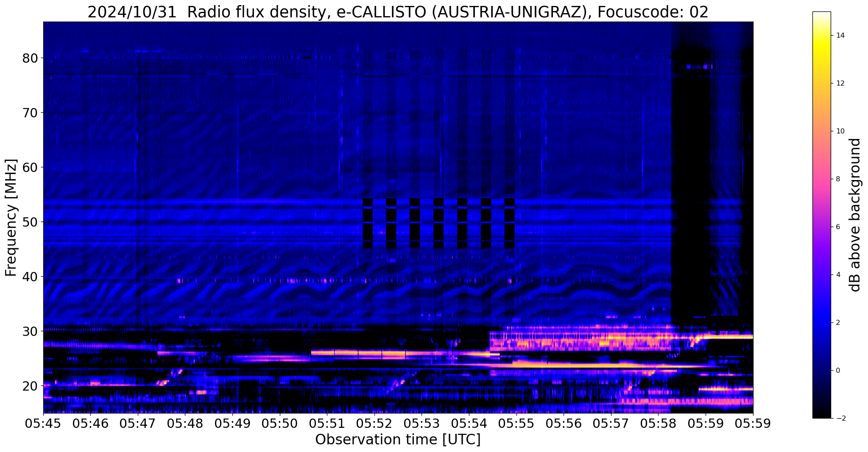Click the 05:53 time tick label
868x452 pixels.
point(422,423)
